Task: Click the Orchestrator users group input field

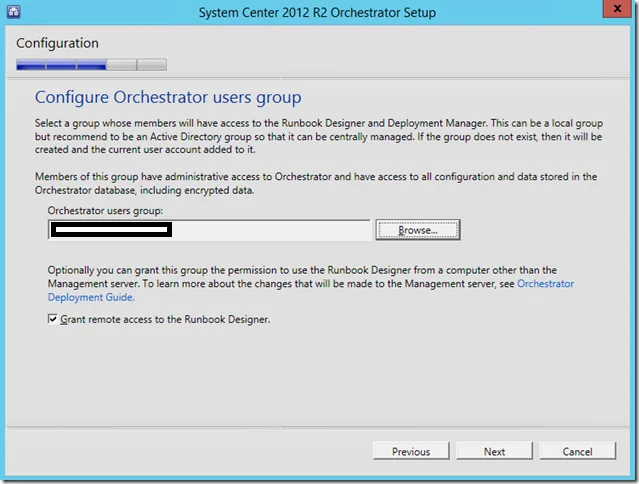Action: [x=210, y=230]
